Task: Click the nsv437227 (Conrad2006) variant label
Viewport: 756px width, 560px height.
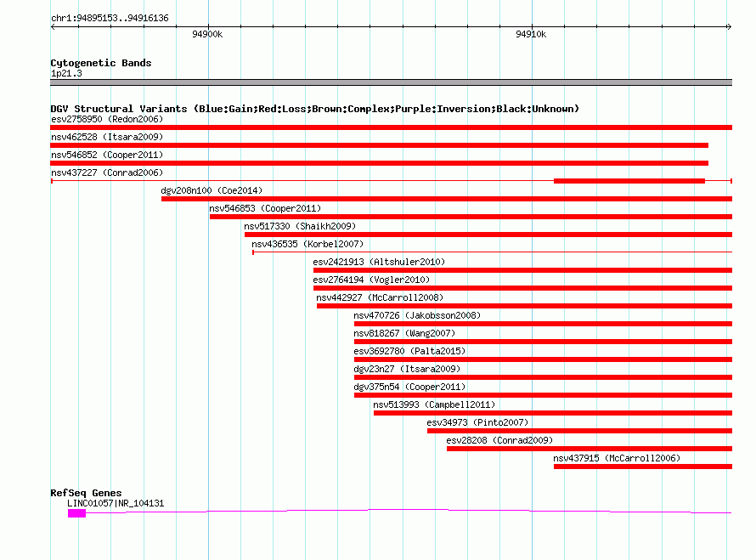Action: pyautogui.click(x=107, y=173)
